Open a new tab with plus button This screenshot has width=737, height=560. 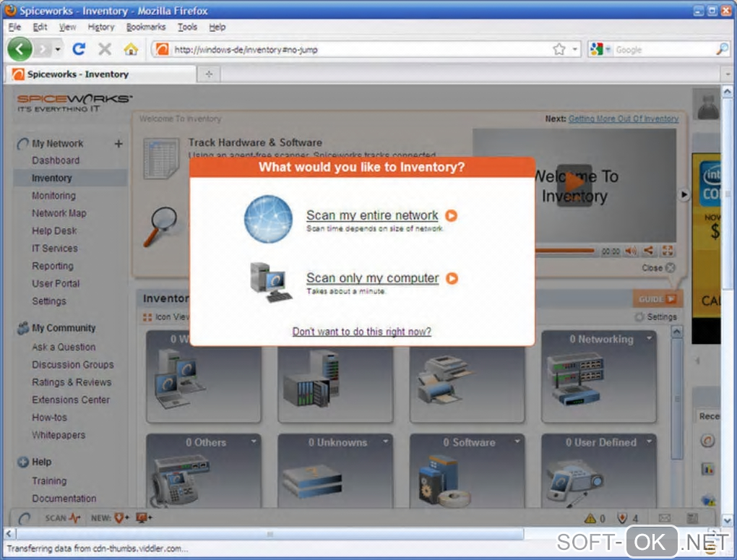pos(209,74)
